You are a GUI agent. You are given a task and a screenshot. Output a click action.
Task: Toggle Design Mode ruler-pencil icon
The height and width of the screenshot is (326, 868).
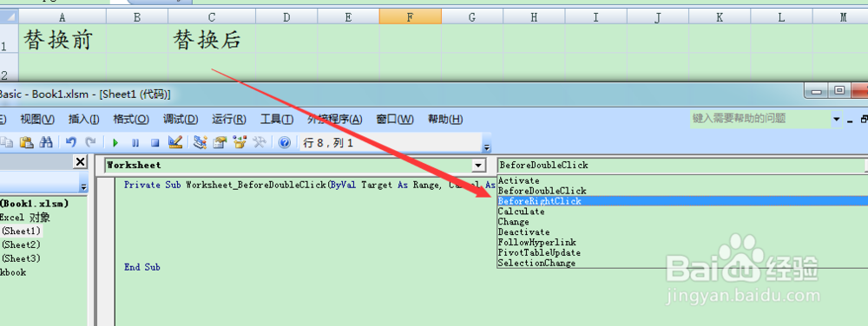(x=175, y=142)
